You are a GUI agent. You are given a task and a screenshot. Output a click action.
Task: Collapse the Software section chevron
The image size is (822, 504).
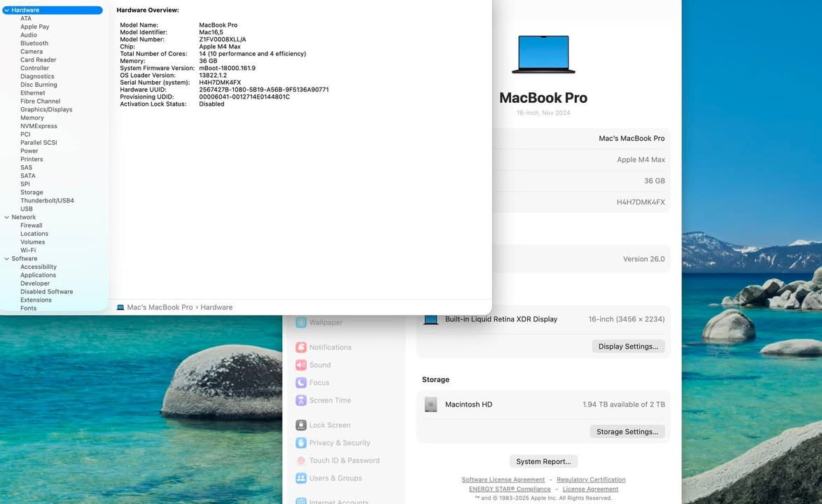(x=6, y=258)
